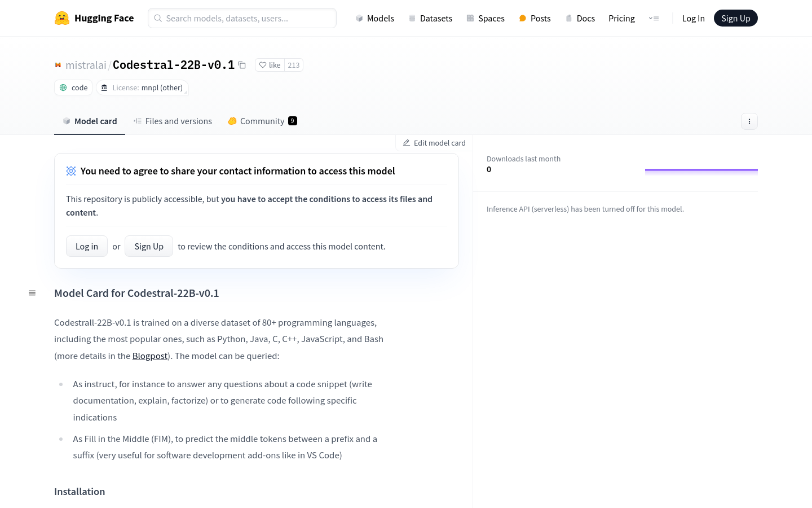Open the three-dot more options menu
The height and width of the screenshot is (508, 812).
749,121
